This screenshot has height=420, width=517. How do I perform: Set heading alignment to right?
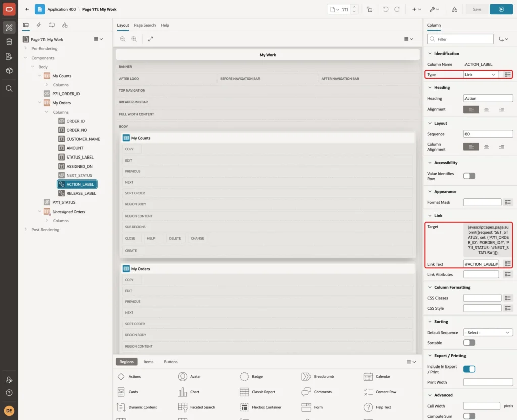point(501,109)
